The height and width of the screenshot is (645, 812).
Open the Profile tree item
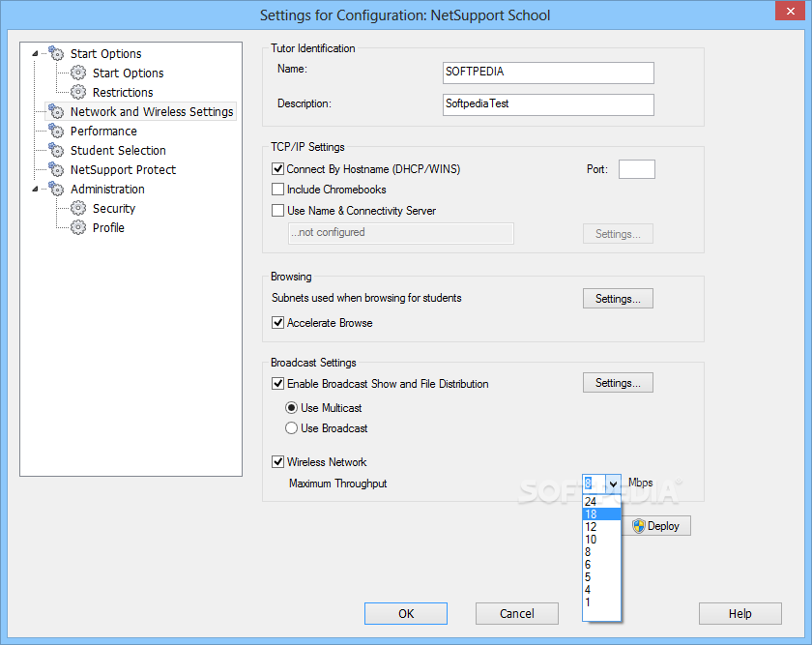tap(108, 227)
